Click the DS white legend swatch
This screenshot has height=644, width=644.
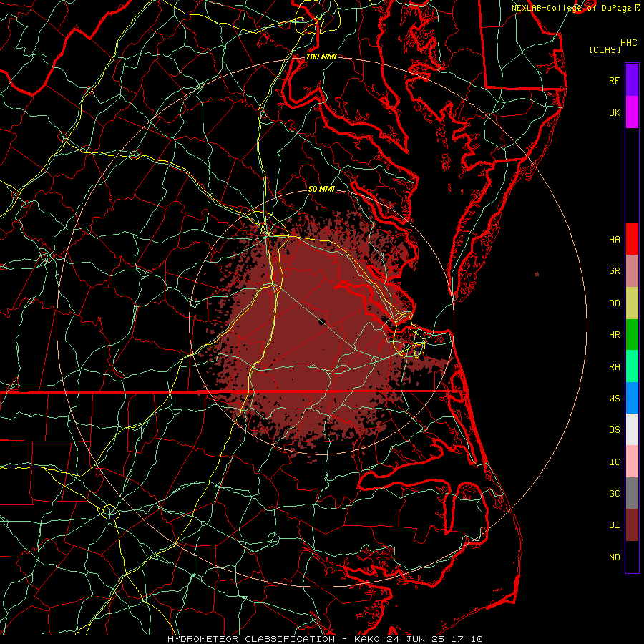[632, 429]
